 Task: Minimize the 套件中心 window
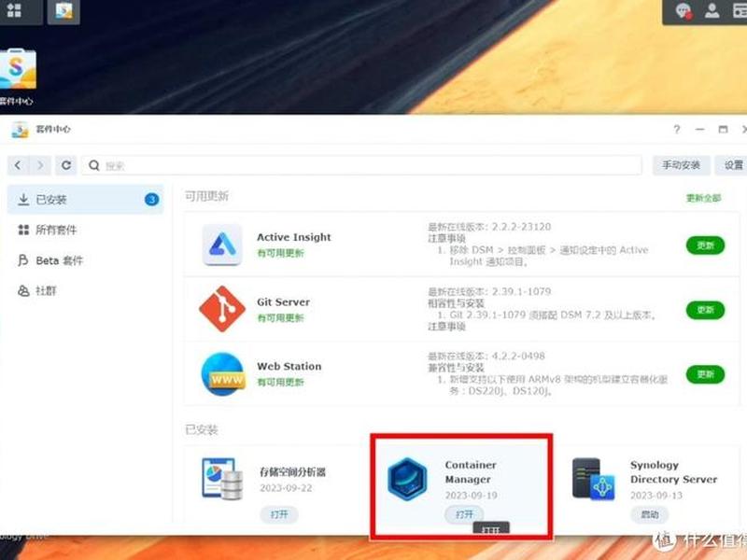tap(699, 130)
